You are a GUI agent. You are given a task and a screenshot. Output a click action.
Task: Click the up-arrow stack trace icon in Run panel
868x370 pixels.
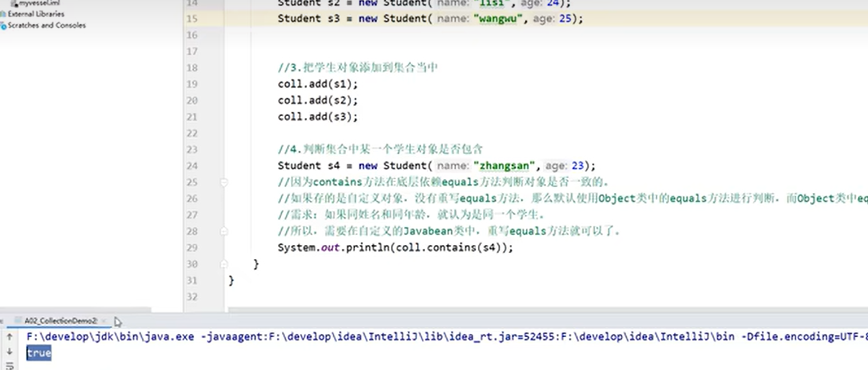click(x=10, y=337)
